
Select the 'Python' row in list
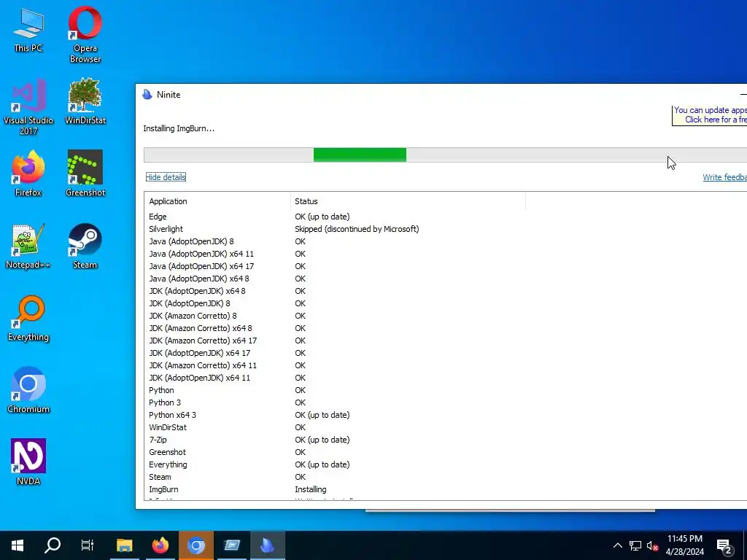[x=446, y=390]
